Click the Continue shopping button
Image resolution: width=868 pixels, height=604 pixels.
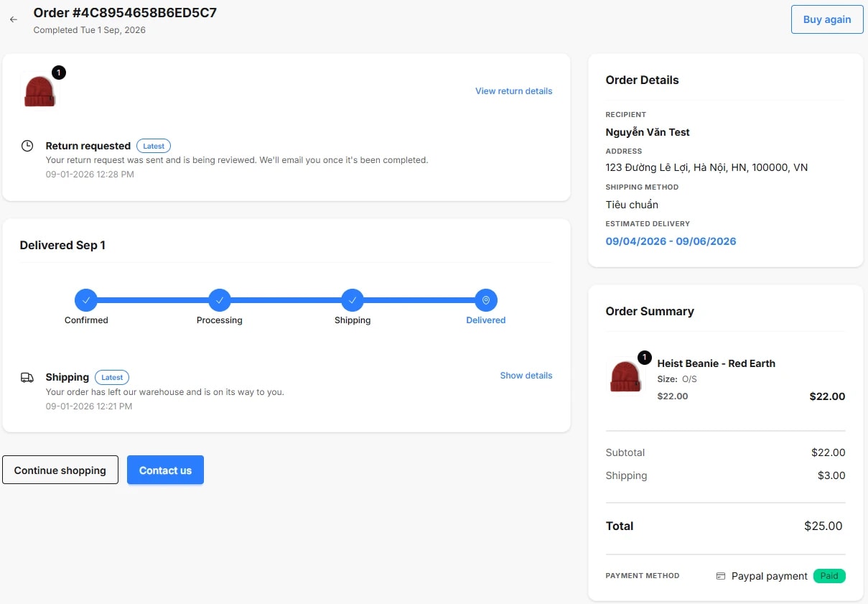(x=60, y=470)
